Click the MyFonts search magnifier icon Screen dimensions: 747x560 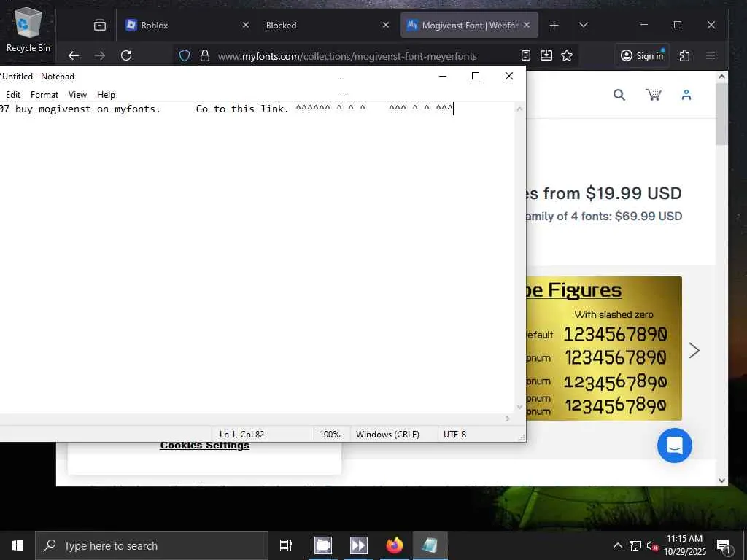click(619, 95)
